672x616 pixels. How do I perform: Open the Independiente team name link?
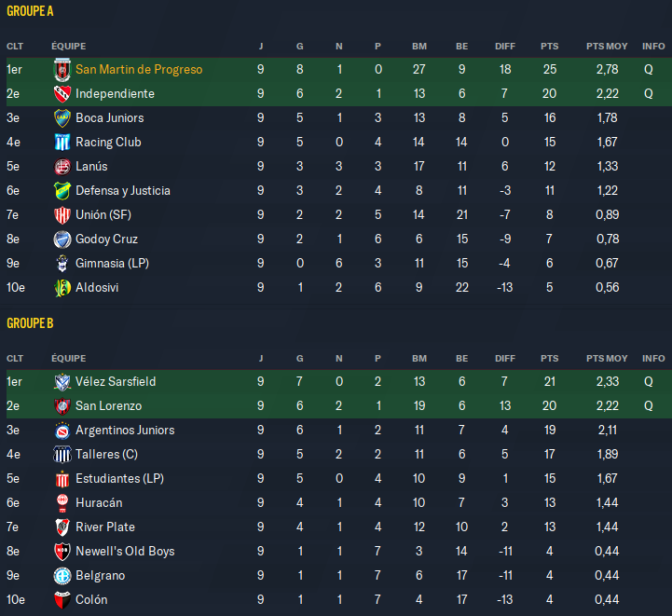pyautogui.click(x=115, y=94)
